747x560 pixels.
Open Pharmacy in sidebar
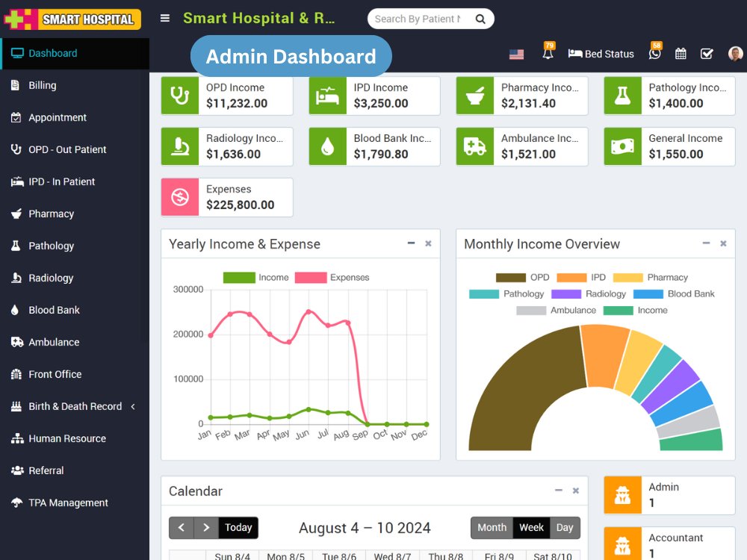75,214
